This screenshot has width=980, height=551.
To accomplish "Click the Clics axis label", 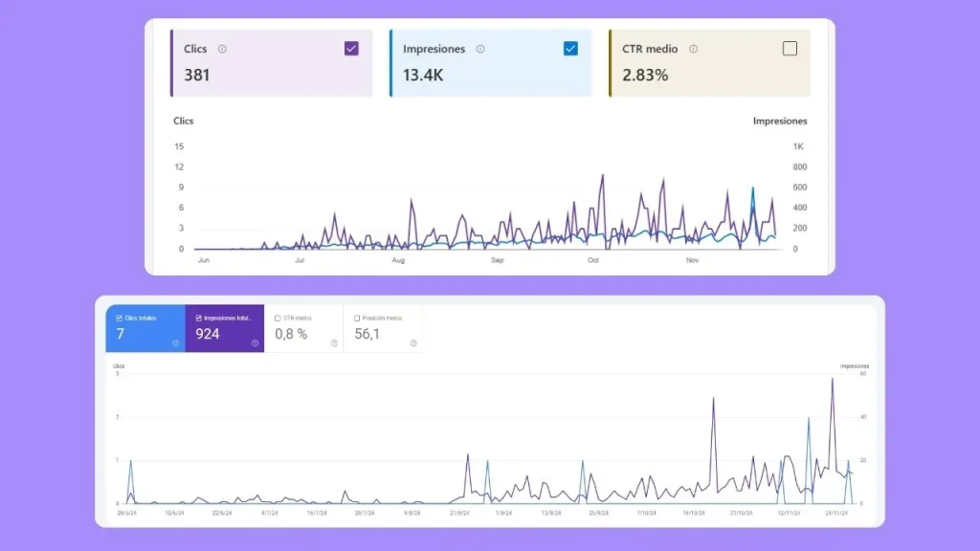I will [x=183, y=121].
